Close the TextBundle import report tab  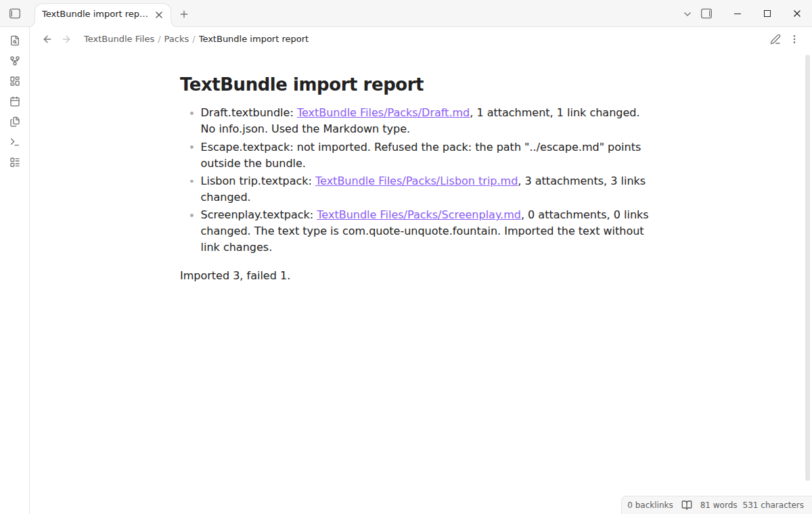click(159, 14)
